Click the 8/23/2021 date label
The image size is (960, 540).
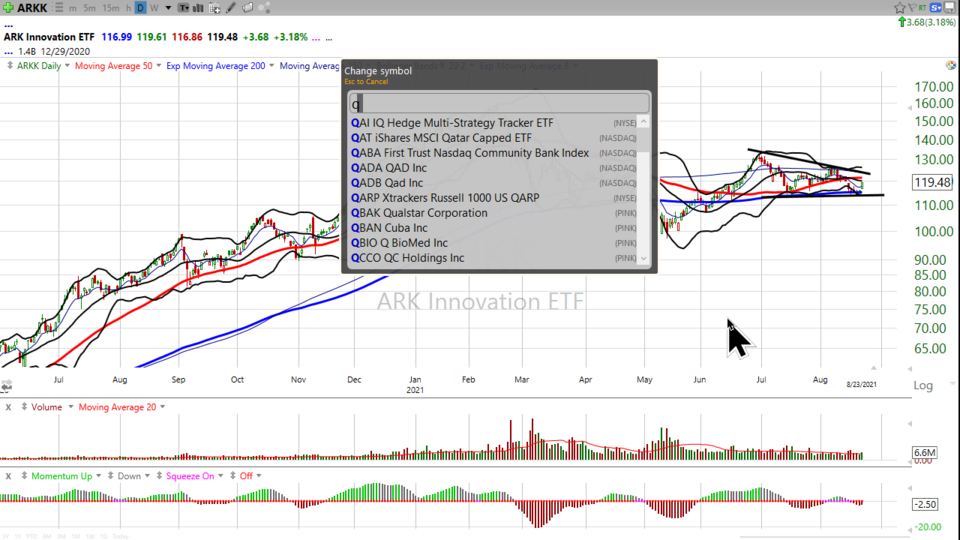point(861,384)
